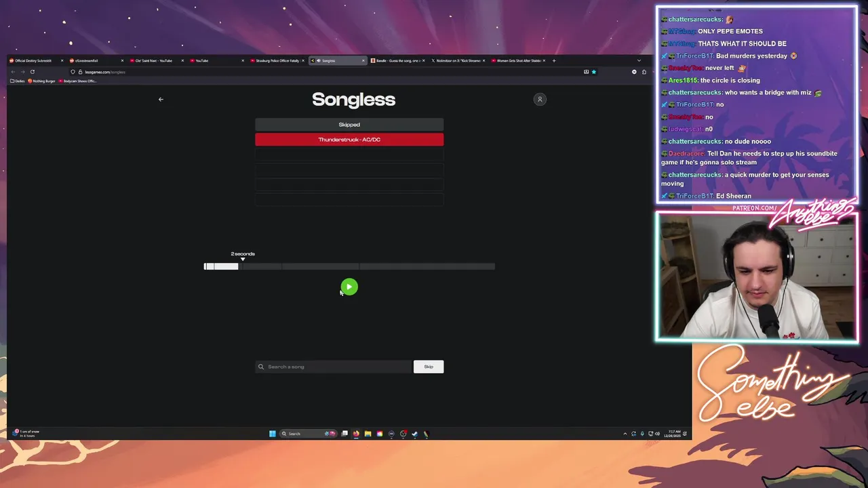Open the volume control in system tray
868x488 pixels.
point(657,434)
